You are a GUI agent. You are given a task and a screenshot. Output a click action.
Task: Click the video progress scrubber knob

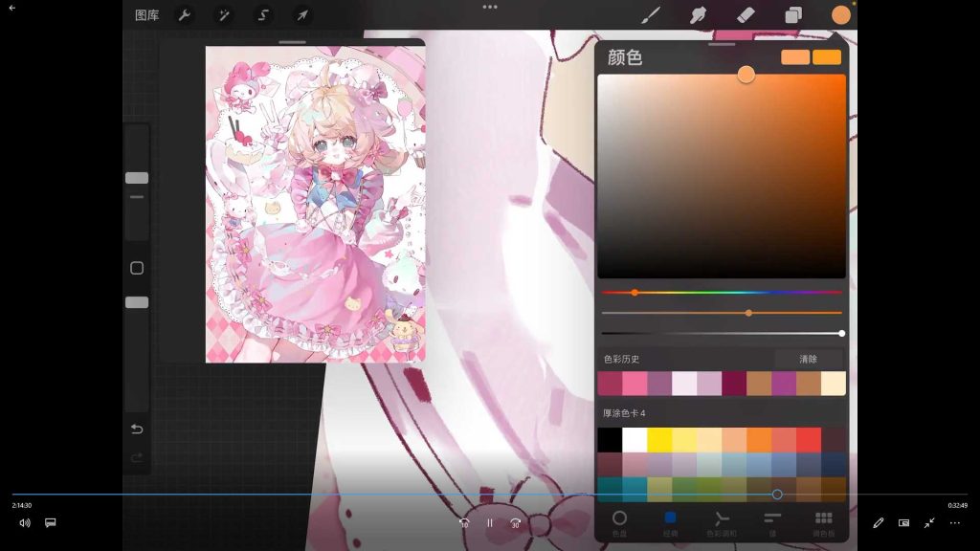[x=777, y=495]
